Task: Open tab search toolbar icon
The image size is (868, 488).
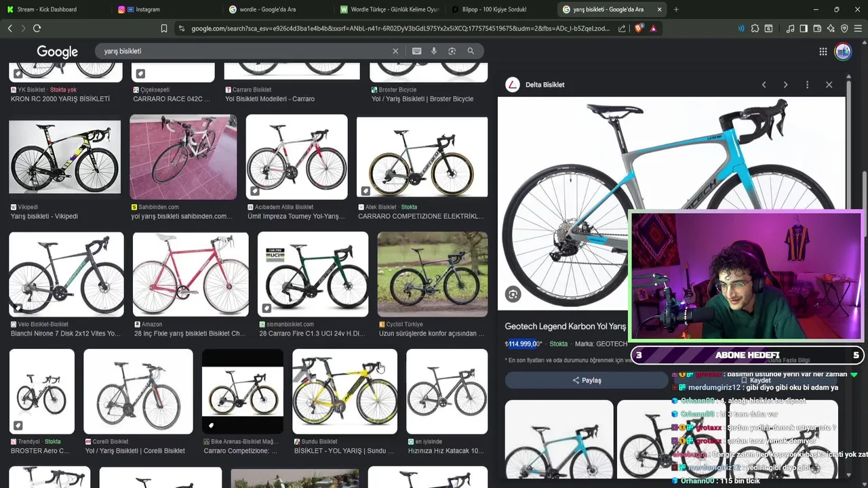Action: (x=768, y=28)
